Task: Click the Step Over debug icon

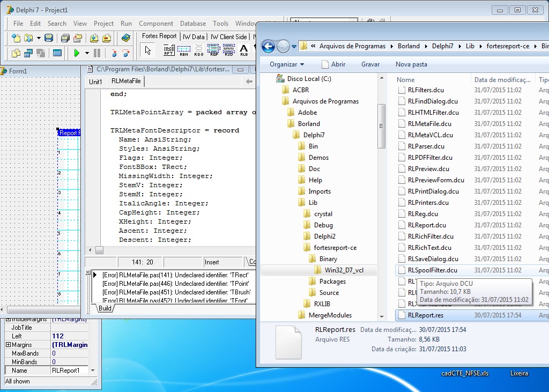Action: 126,53
